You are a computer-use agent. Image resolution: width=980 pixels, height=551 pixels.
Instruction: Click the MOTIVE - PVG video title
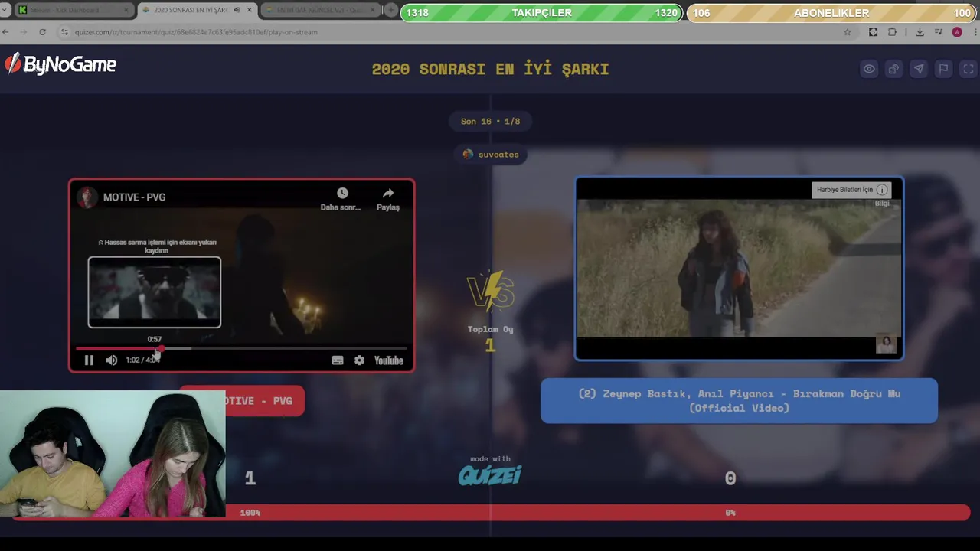click(x=134, y=197)
